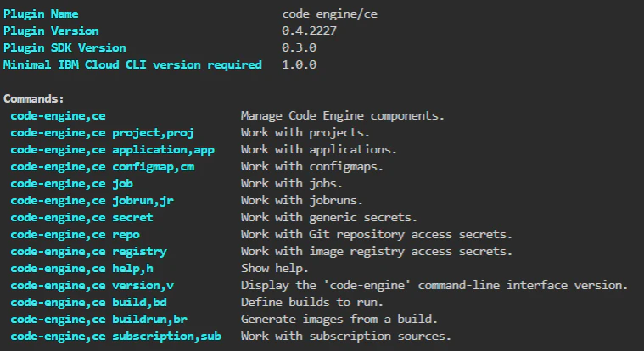The height and width of the screenshot is (351, 644).
Task: Click 'Work with generic secrets.' description
Action: [x=329, y=217]
